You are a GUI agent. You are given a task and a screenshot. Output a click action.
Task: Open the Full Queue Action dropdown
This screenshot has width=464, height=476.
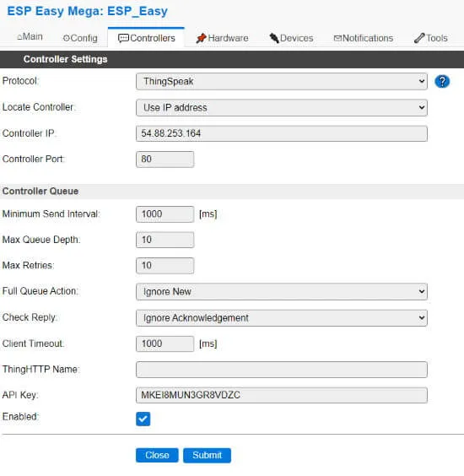282,291
